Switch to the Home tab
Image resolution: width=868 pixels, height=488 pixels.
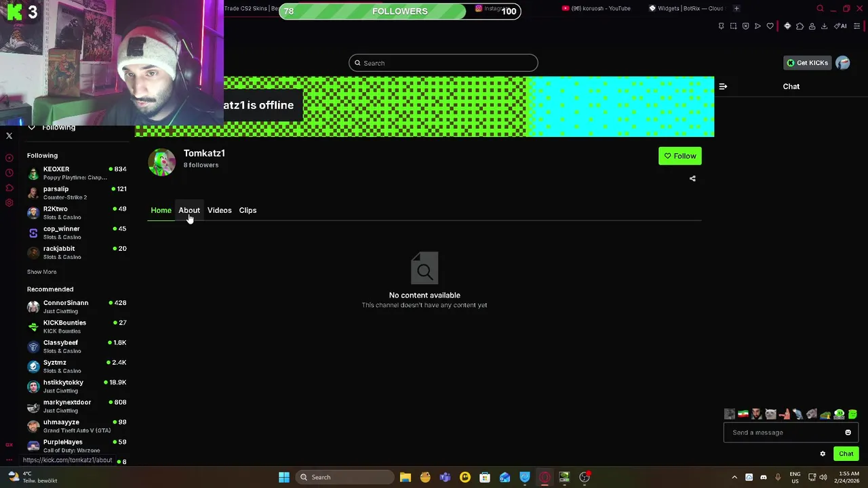click(x=161, y=210)
